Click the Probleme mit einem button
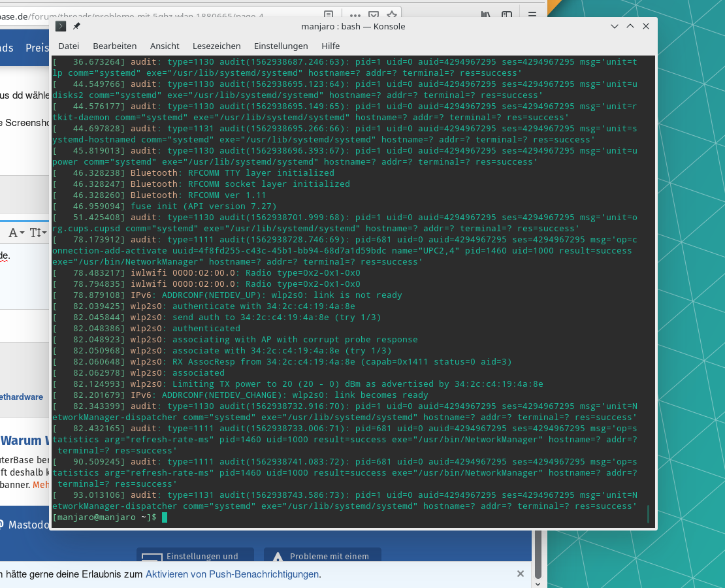The width and height of the screenshot is (725, 588). (323, 555)
